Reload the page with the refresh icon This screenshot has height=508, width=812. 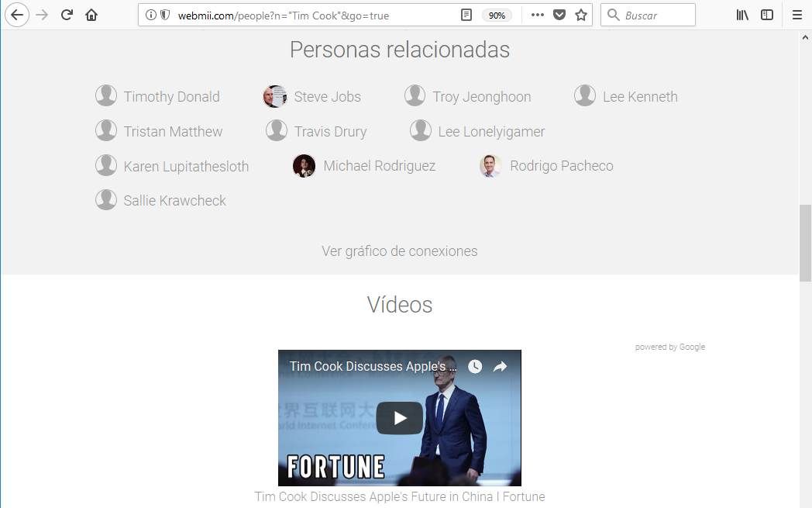point(67,15)
